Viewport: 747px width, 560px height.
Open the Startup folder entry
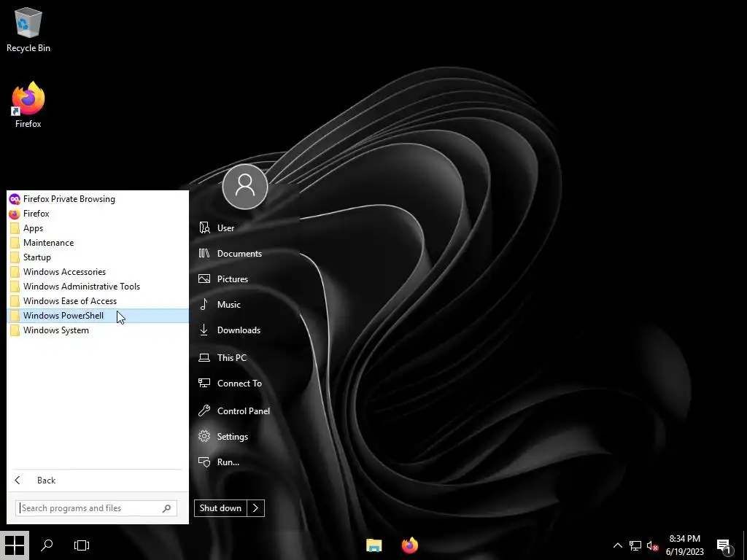[98, 257]
